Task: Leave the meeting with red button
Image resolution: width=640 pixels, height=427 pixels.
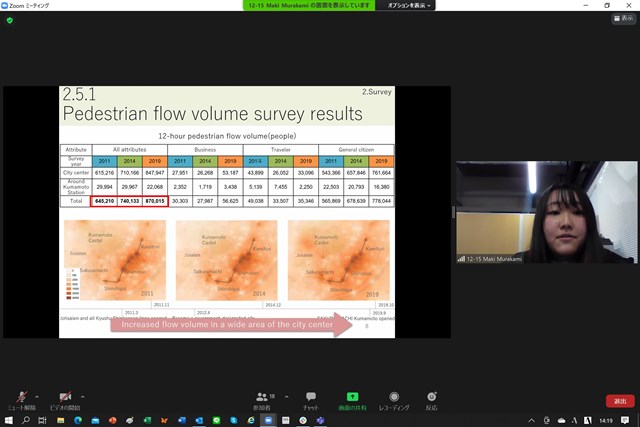Action: (x=620, y=400)
